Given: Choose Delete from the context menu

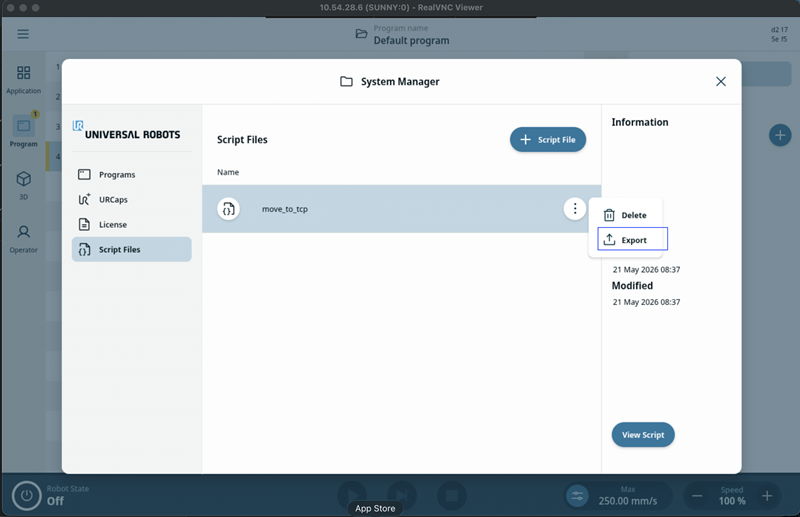Looking at the screenshot, I should click(x=626, y=215).
